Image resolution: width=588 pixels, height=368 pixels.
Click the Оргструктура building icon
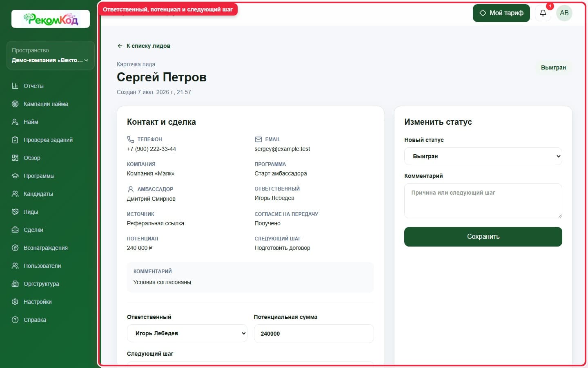pyautogui.click(x=15, y=284)
